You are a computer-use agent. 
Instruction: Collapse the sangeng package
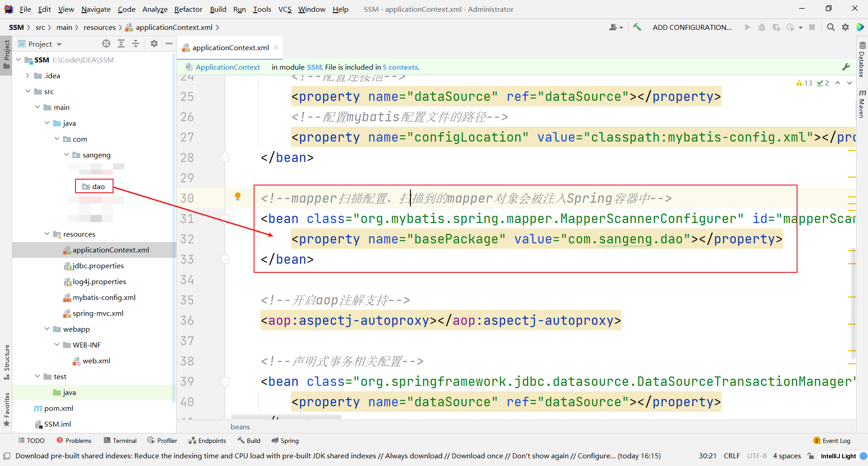[66, 155]
